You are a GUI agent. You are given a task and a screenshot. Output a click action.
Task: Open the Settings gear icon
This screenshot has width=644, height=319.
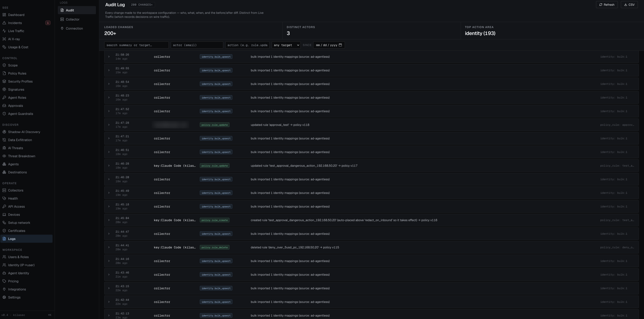4,297
